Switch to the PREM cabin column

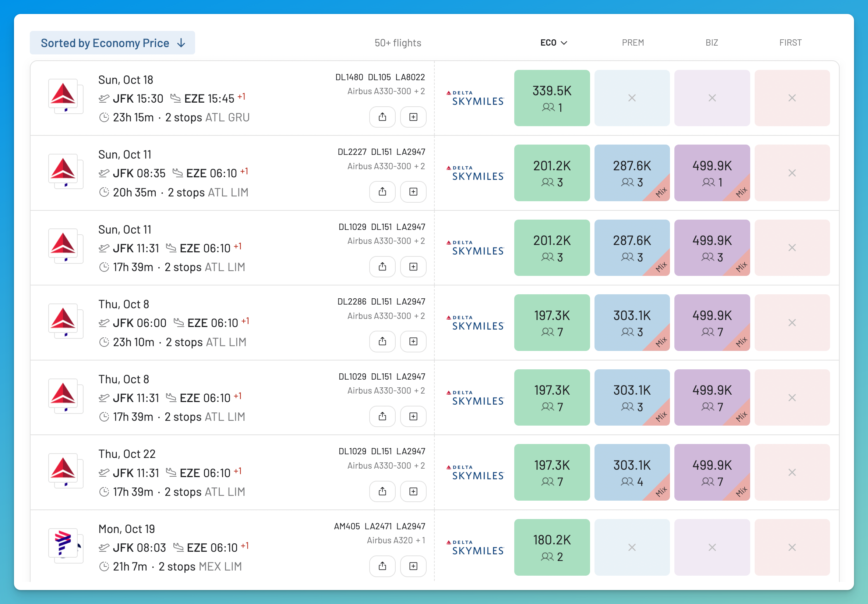click(632, 43)
